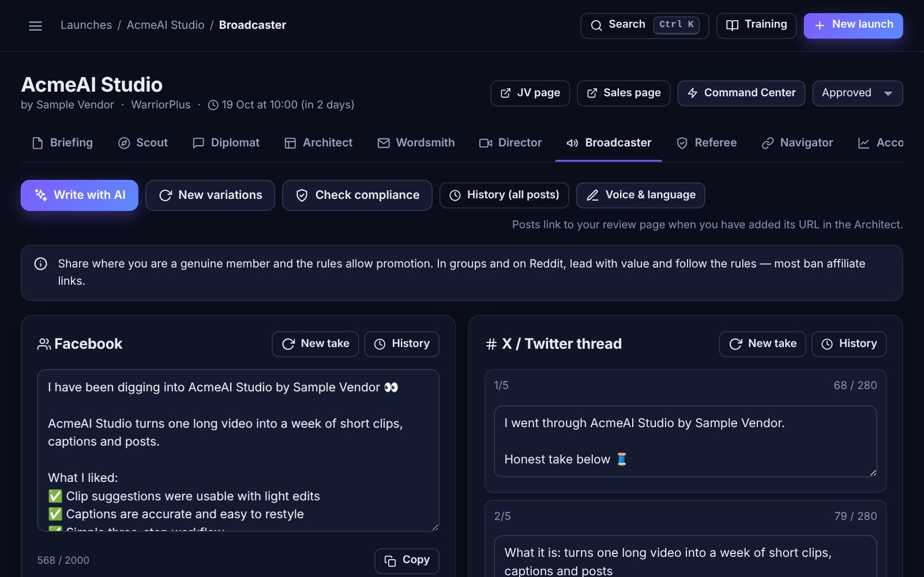This screenshot has width=924, height=577.
Task: Click the clock icon beside launch date
Action: [x=213, y=105]
